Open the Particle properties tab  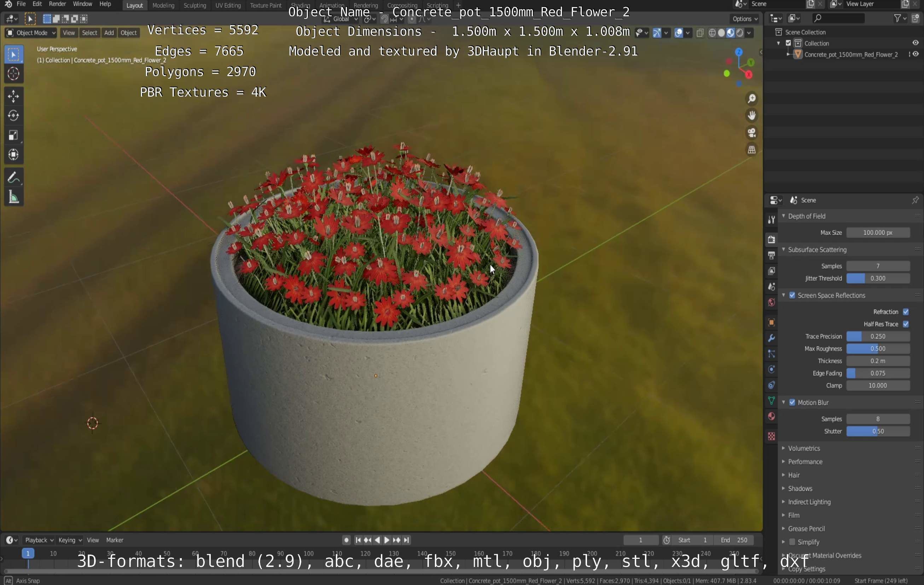771,354
